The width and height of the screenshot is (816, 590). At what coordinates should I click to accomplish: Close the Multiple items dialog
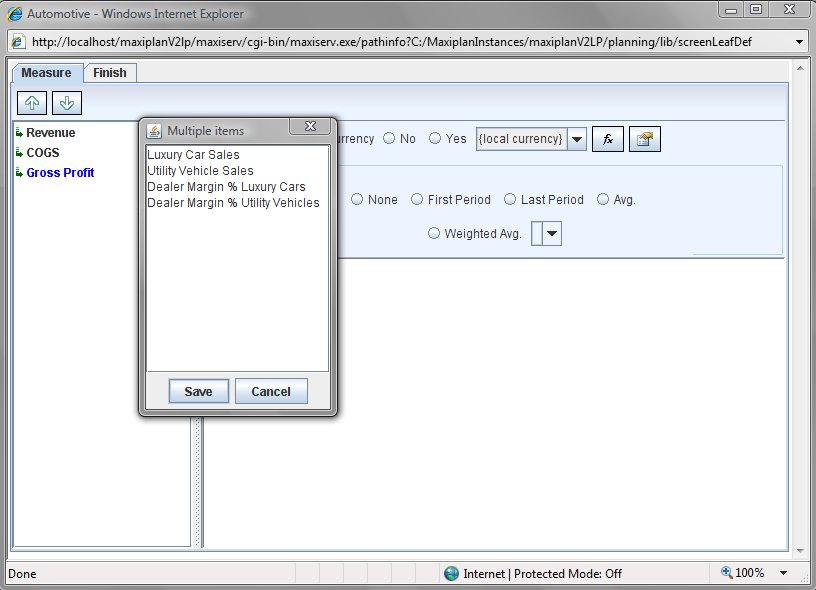click(310, 127)
